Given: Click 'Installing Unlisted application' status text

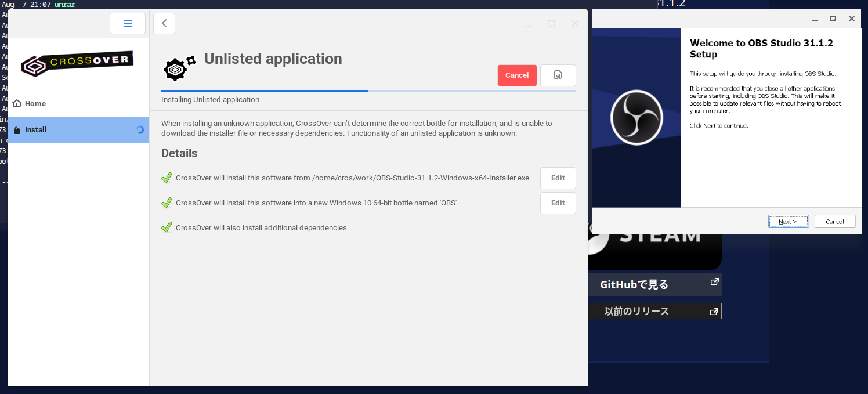Looking at the screenshot, I should (x=210, y=100).
